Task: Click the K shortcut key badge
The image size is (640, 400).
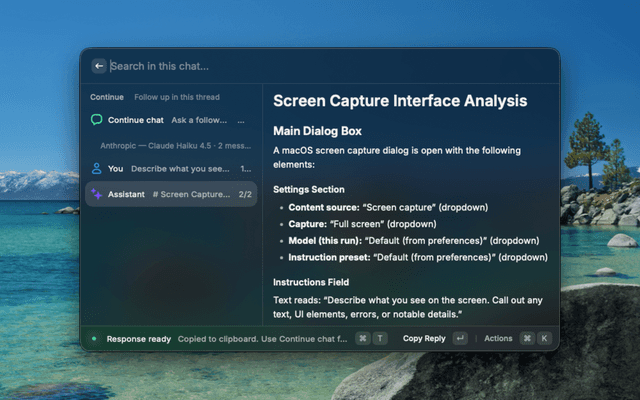Action: [x=544, y=338]
